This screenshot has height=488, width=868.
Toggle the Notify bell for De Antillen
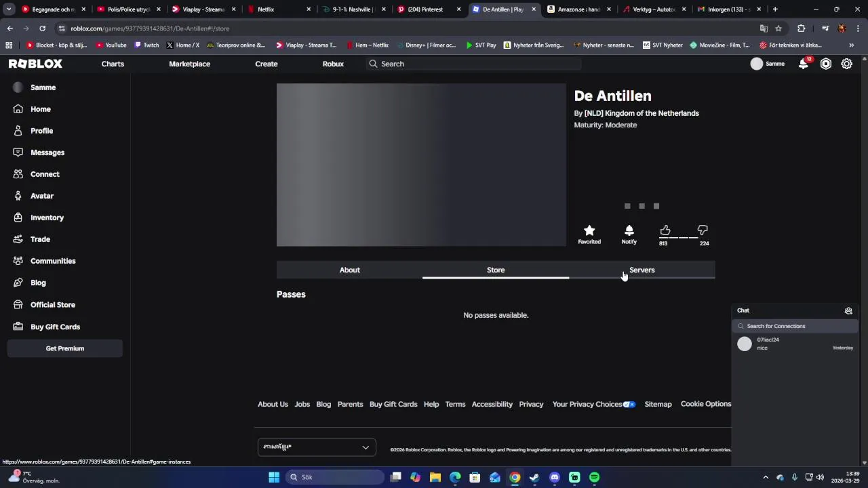point(629,230)
